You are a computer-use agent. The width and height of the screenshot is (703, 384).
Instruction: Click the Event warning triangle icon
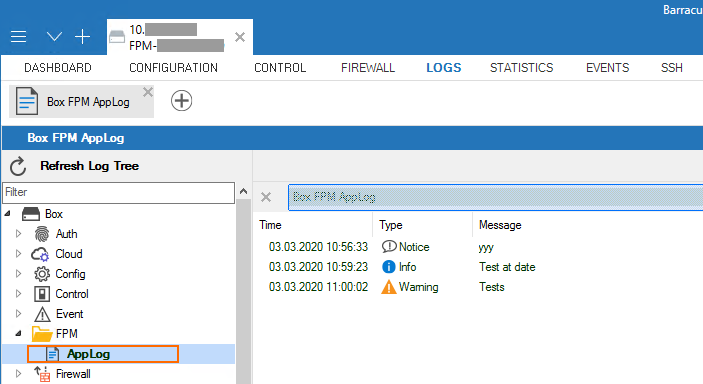point(42,314)
